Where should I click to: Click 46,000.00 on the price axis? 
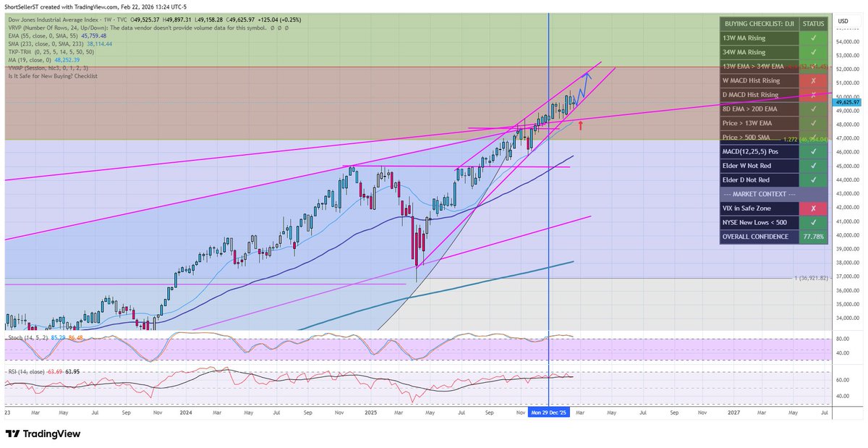click(x=848, y=152)
